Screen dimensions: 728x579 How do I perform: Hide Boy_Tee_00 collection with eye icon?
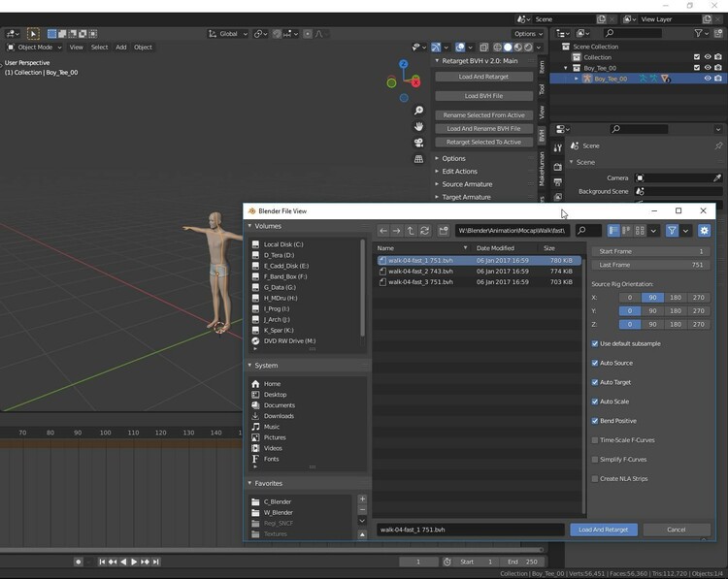coord(707,68)
